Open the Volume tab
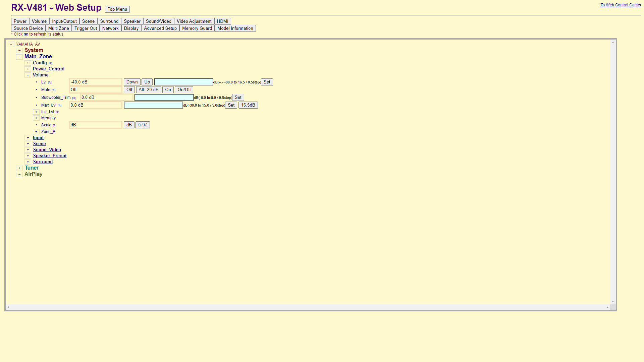 click(x=39, y=21)
